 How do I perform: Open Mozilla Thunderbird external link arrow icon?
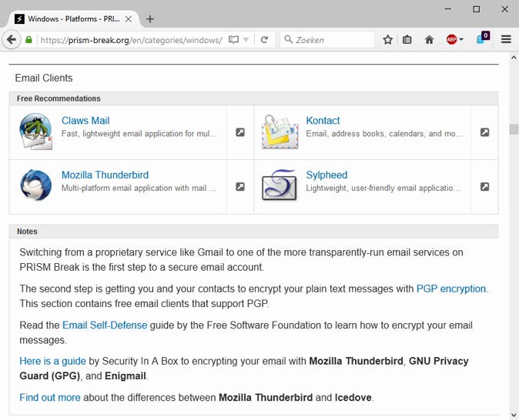click(240, 186)
